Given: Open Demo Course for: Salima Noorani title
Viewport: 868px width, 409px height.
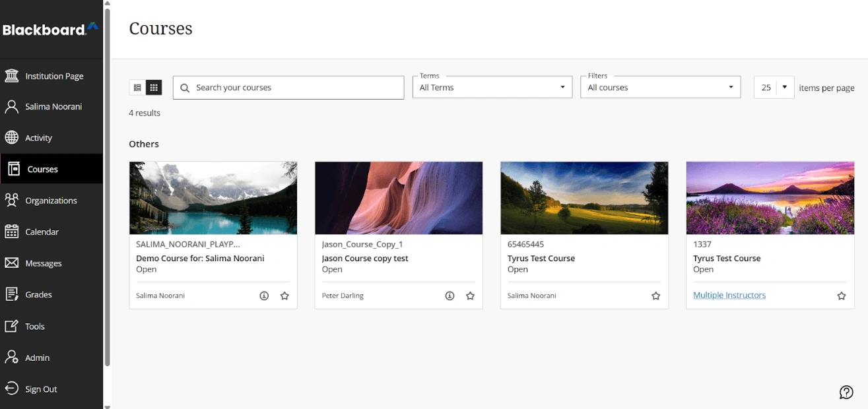Looking at the screenshot, I should coord(200,259).
